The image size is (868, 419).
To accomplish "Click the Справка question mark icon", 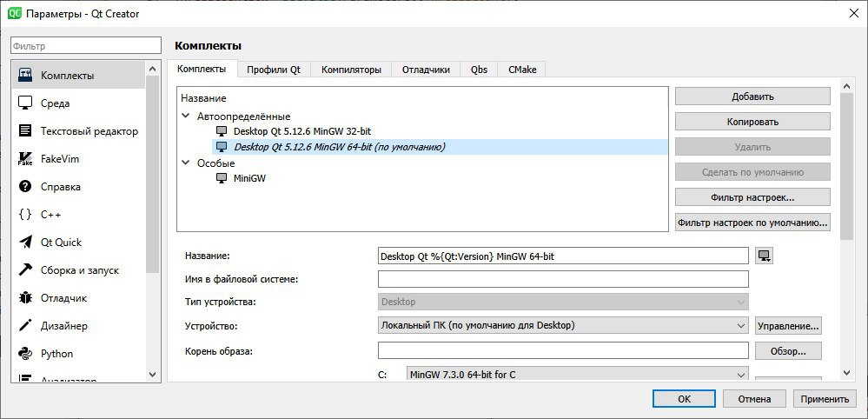I will pos(25,187).
